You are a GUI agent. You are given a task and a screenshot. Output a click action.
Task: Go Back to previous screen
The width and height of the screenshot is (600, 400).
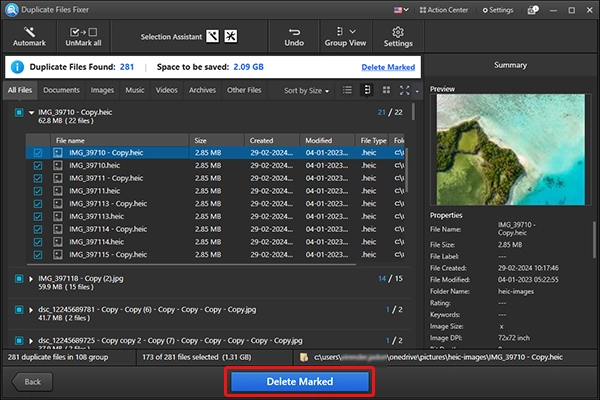[32, 382]
